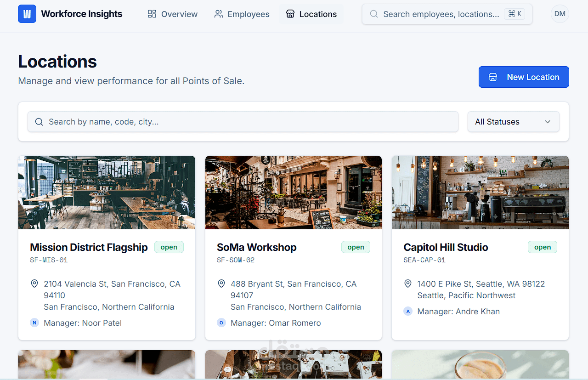Focus the Search employees, locations field
This screenshot has height=380, width=588.
447,14
